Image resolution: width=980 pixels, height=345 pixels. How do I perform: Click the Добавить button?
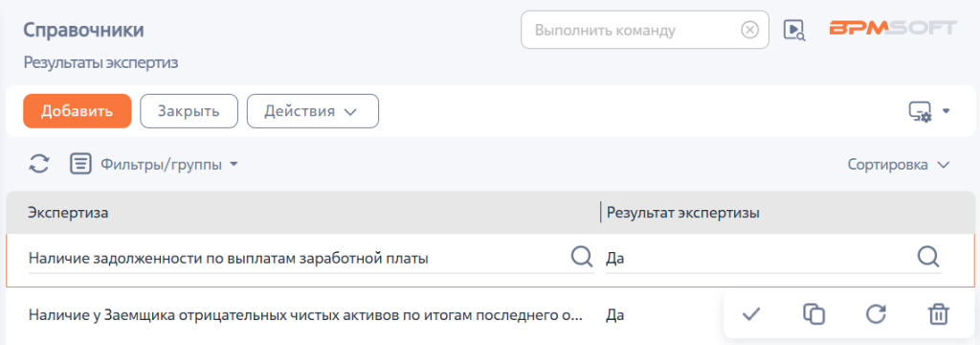coord(78,111)
